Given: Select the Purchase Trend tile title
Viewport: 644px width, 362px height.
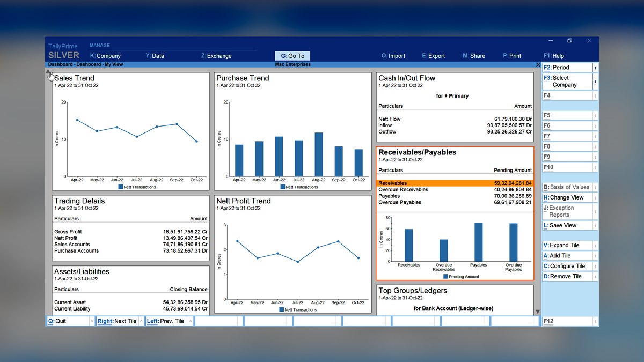Looking at the screenshot, I should (x=243, y=78).
